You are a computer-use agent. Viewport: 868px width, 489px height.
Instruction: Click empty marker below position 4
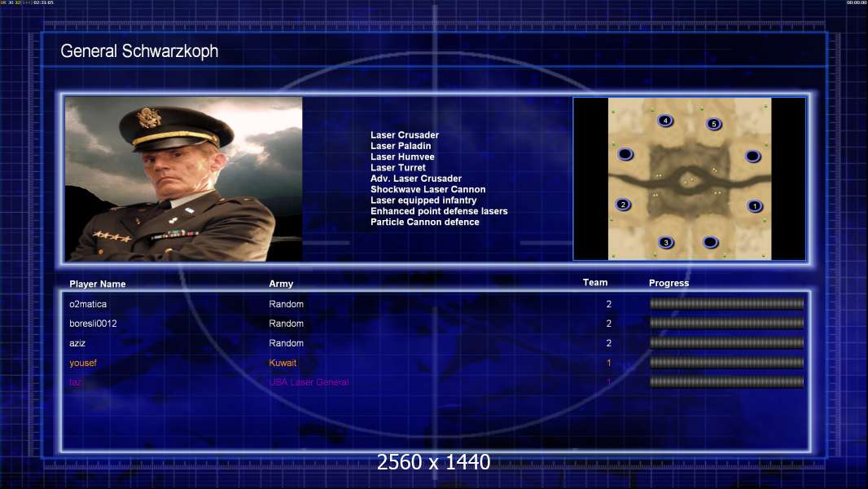(x=625, y=154)
